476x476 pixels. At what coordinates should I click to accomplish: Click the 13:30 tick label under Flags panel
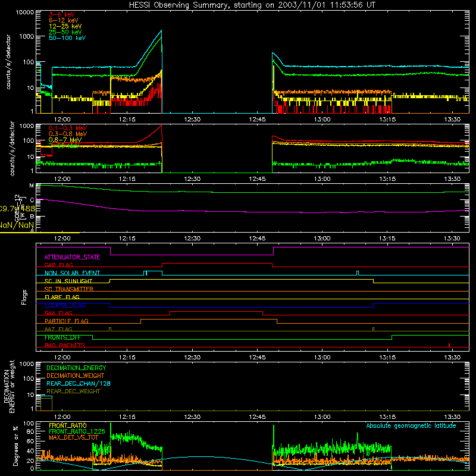pos(452,358)
